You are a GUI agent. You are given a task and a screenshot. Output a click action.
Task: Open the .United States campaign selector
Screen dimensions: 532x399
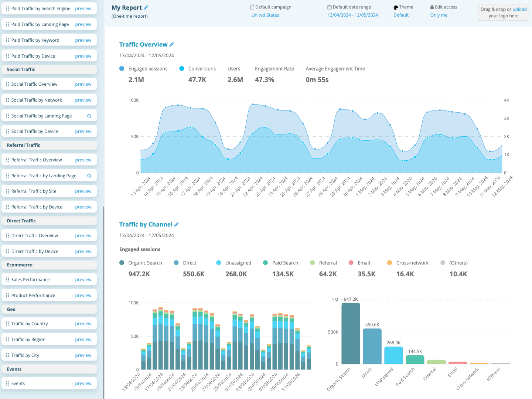click(265, 15)
